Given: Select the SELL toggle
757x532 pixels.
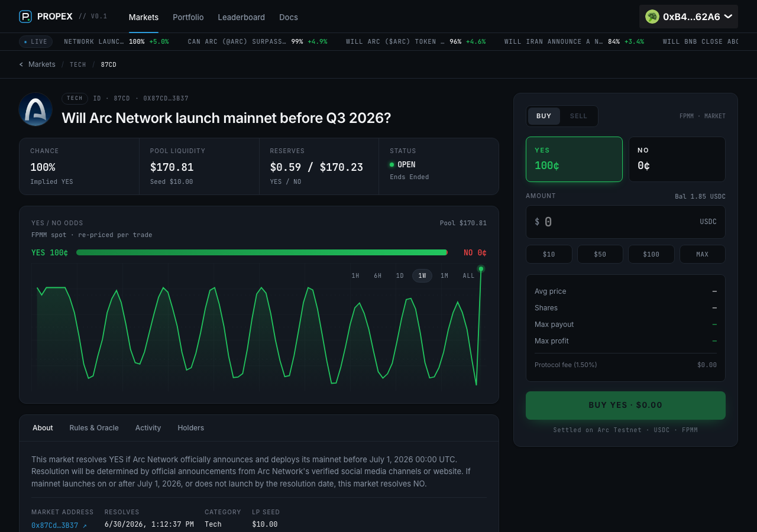Looking at the screenshot, I should (579, 116).
